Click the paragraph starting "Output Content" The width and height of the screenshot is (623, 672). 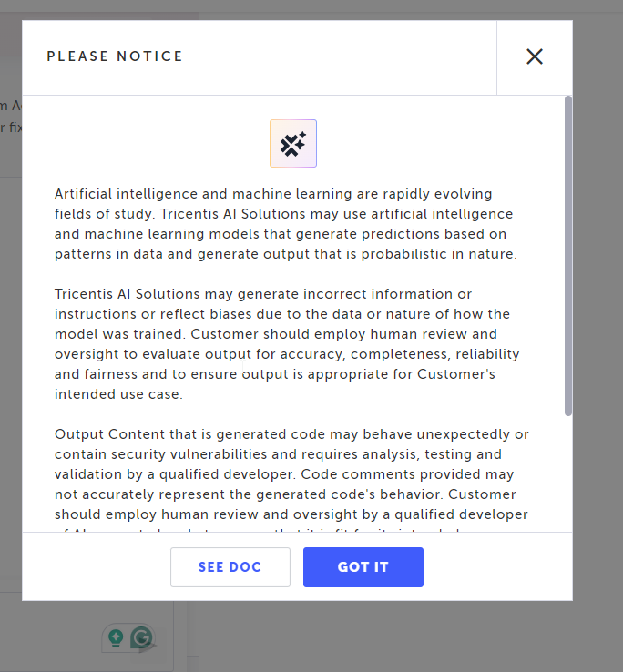[291, 474]
